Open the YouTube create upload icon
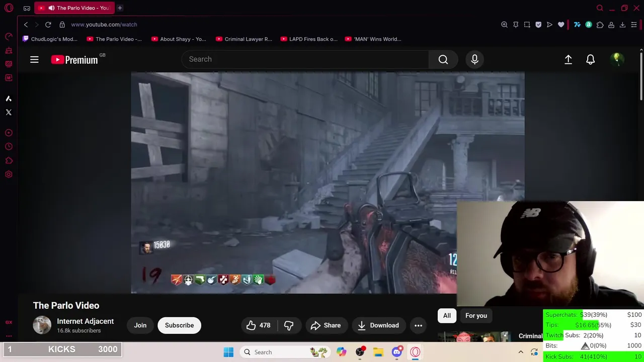This screenshot has height=362, width=644. point(568,59)
